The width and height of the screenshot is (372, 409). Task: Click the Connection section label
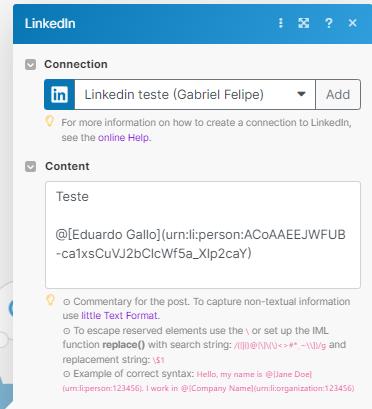point(76,64)
